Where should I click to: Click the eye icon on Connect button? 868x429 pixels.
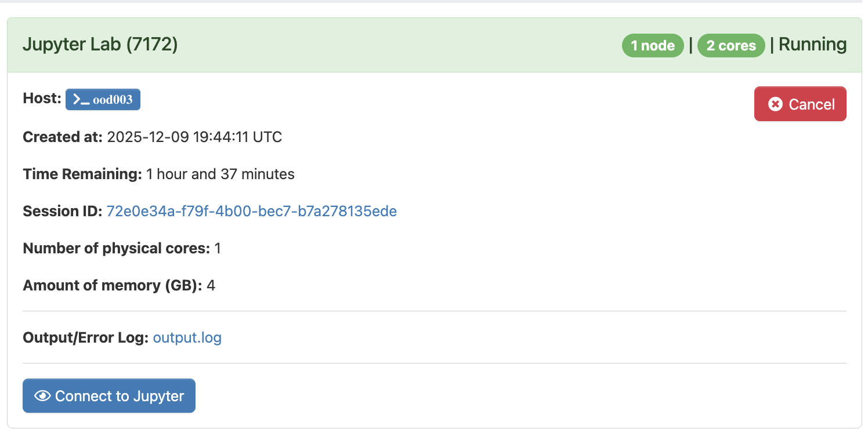click(x=42, y=396)
